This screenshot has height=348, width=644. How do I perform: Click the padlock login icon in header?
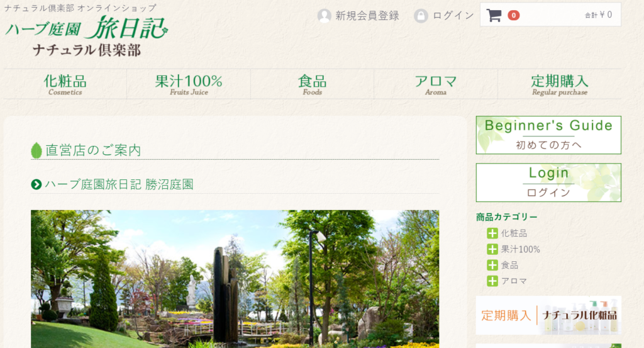pos(421,16)
